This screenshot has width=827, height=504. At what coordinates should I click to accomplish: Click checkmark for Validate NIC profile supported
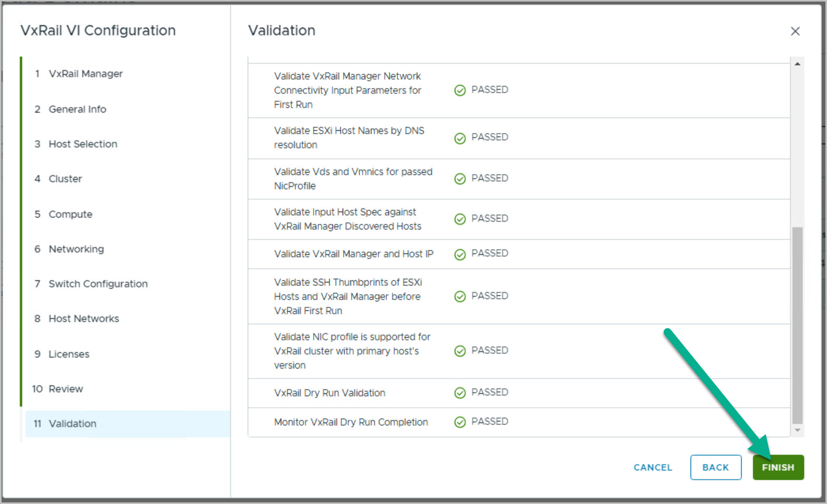(x=460, y=351)
